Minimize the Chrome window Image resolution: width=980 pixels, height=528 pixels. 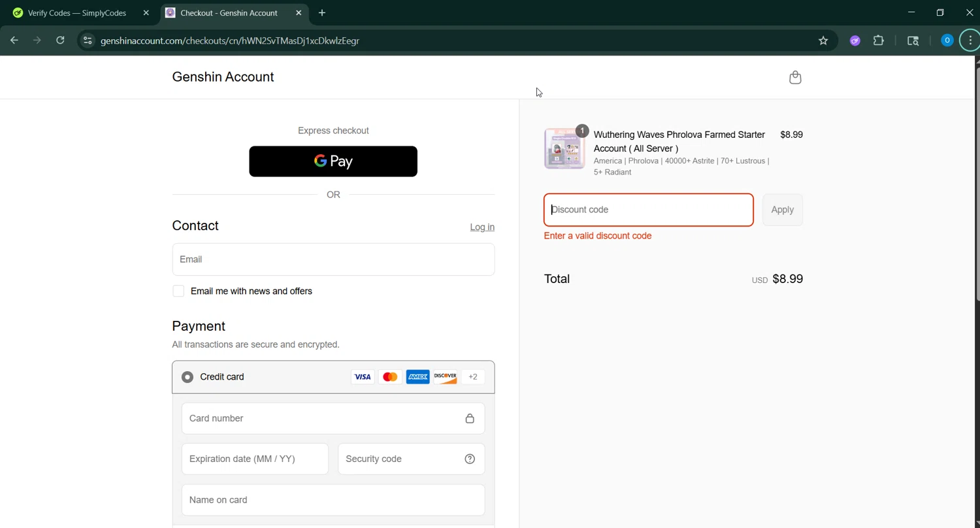(x=911, y=12)
